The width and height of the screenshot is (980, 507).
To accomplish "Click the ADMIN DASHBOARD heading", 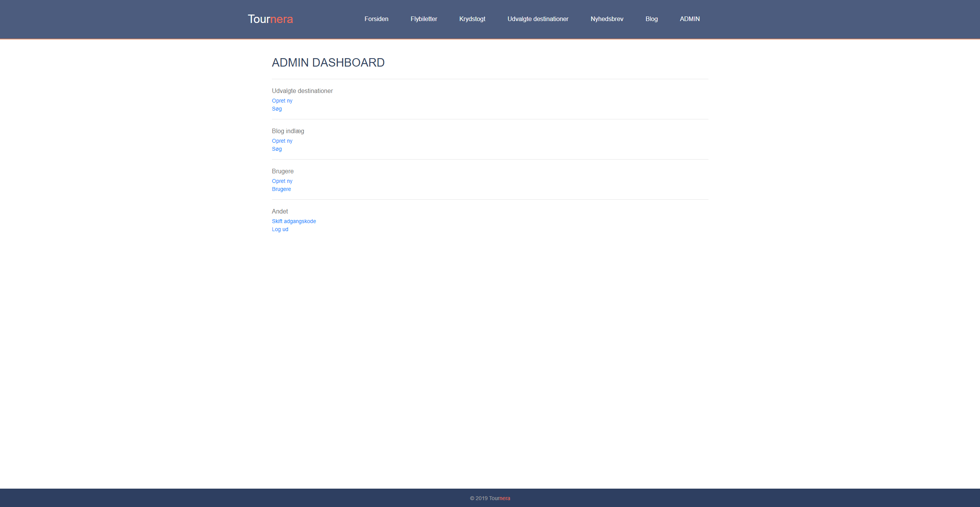I will (328, 62).
